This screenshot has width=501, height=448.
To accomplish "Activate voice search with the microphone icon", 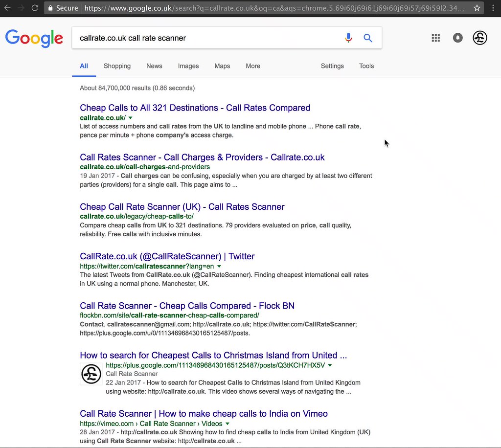I will coord(348,38).
